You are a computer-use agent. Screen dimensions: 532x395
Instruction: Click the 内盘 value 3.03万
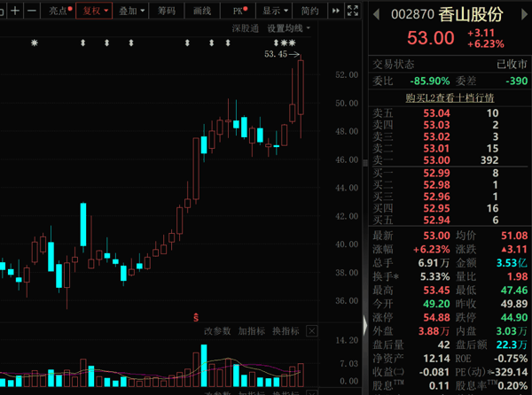click(x=512, y=331)
